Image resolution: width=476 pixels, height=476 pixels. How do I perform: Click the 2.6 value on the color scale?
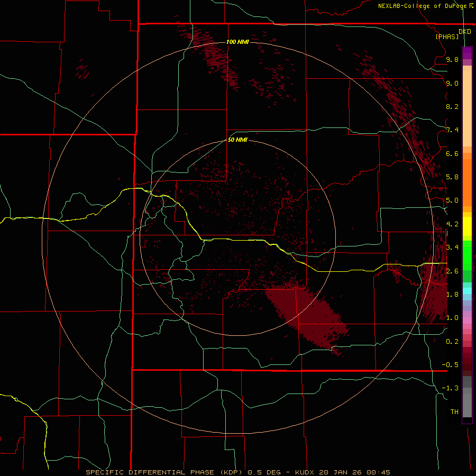point(452,271)
